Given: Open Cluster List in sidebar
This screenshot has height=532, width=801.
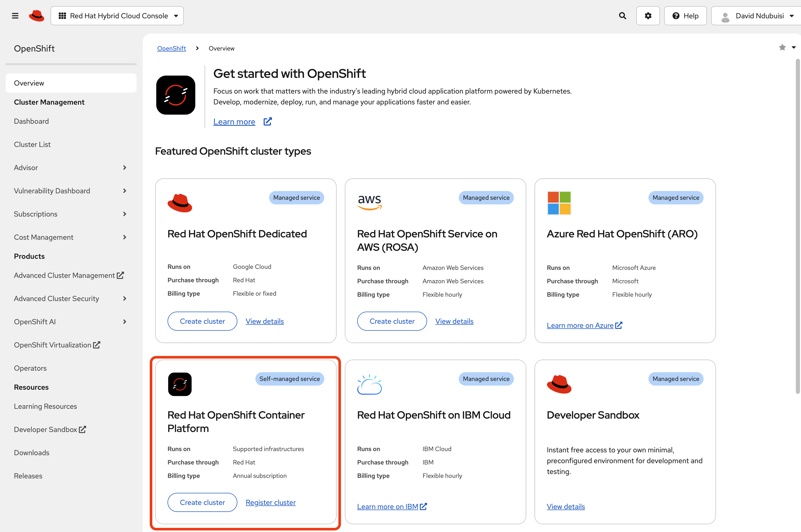Looking at the screenshot, I should point(32,145).
